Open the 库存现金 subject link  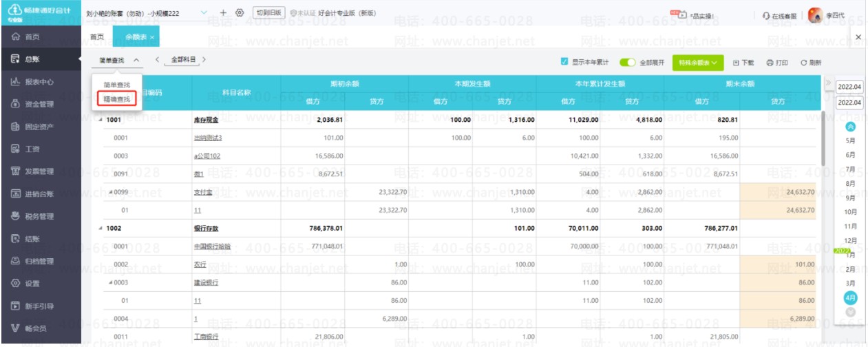point(205,120)
